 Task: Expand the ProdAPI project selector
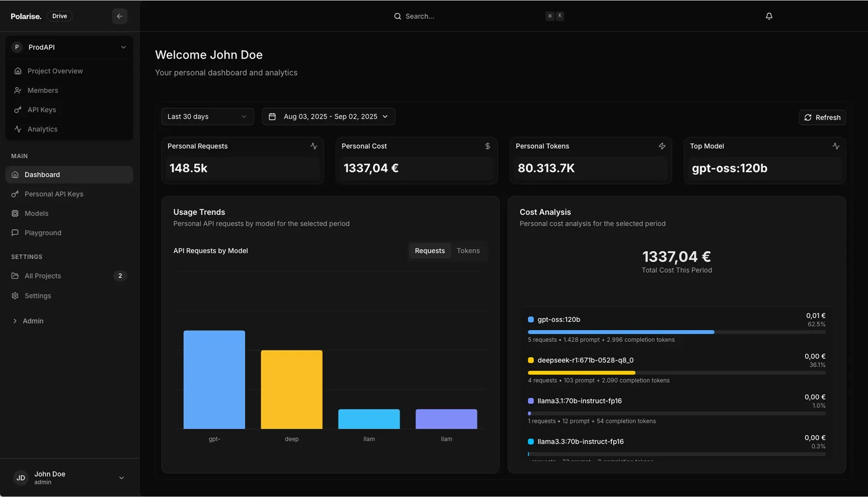pyautogui.click(x=69, y=47)
